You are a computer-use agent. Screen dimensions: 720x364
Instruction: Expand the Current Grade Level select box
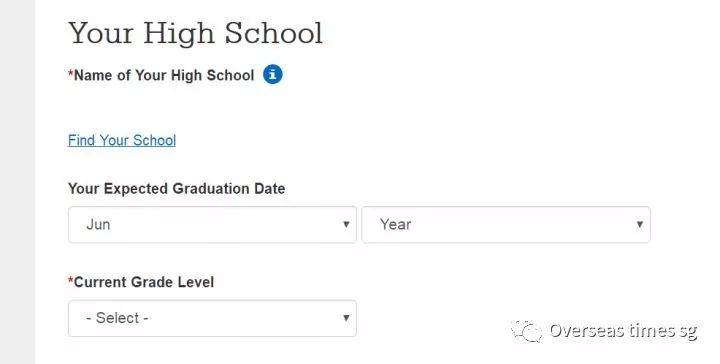point(212,318)
